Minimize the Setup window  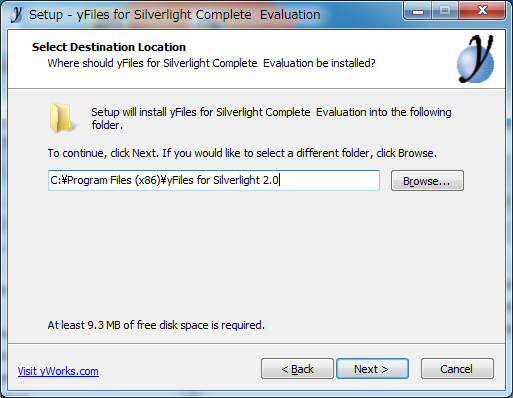point(418,11)
